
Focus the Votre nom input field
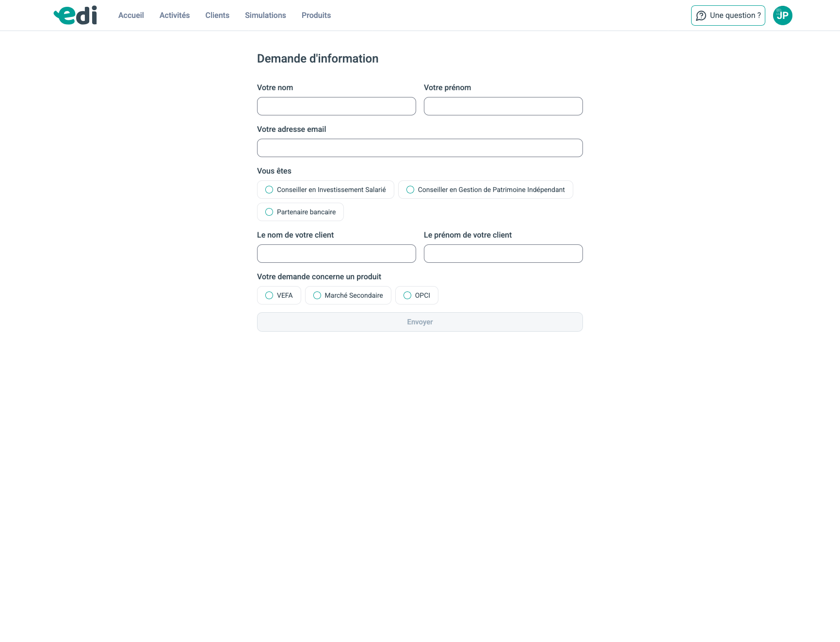click(x=336, y=106)
